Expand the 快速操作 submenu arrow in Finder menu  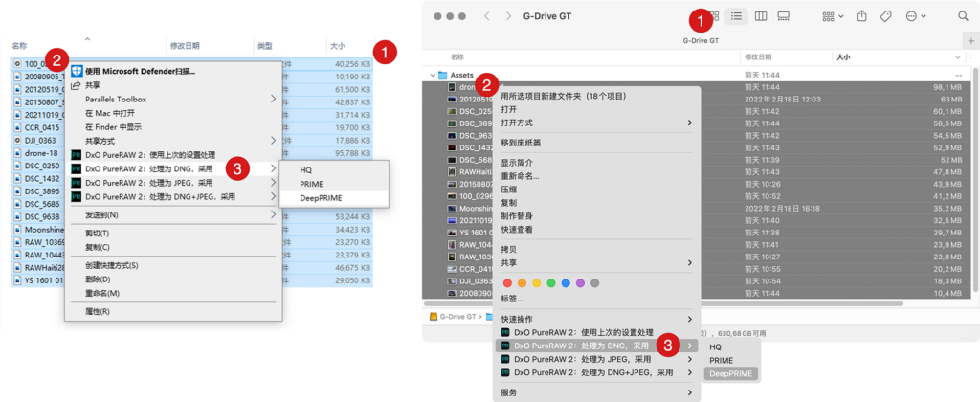coord(690,319)
